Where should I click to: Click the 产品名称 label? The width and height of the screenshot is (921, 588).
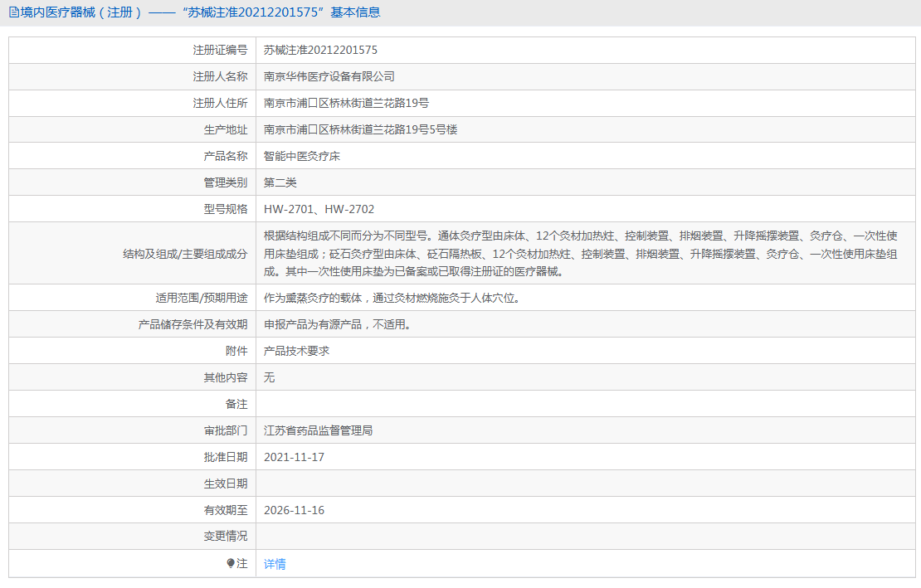[226, 156]
